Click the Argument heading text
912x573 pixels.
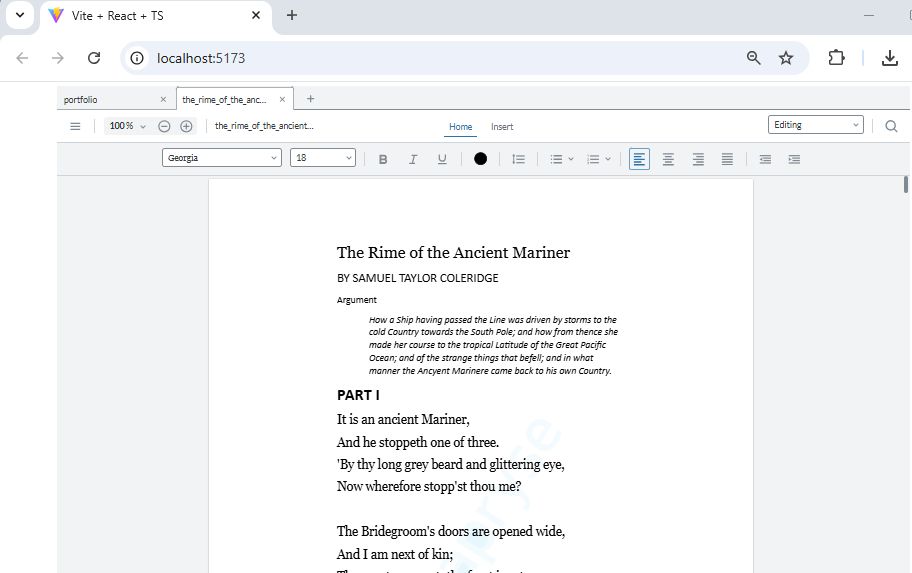[x=357, y=300]
